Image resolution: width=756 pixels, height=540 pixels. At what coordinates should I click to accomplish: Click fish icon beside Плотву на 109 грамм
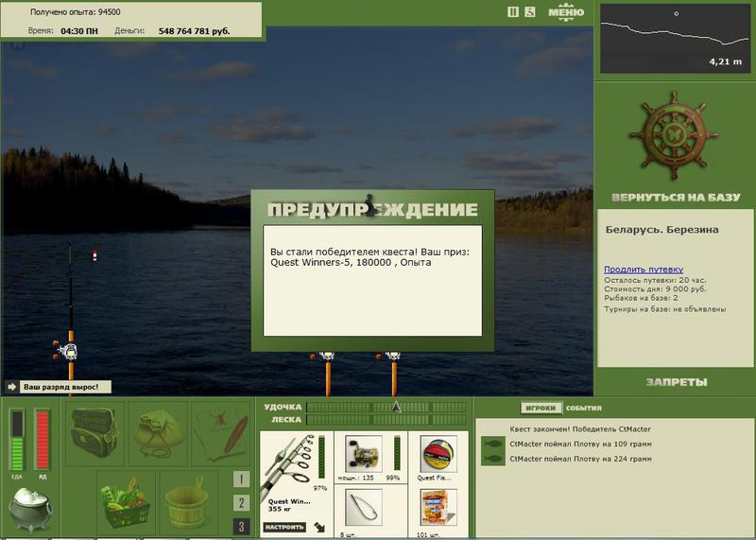(x=492, y=444)
